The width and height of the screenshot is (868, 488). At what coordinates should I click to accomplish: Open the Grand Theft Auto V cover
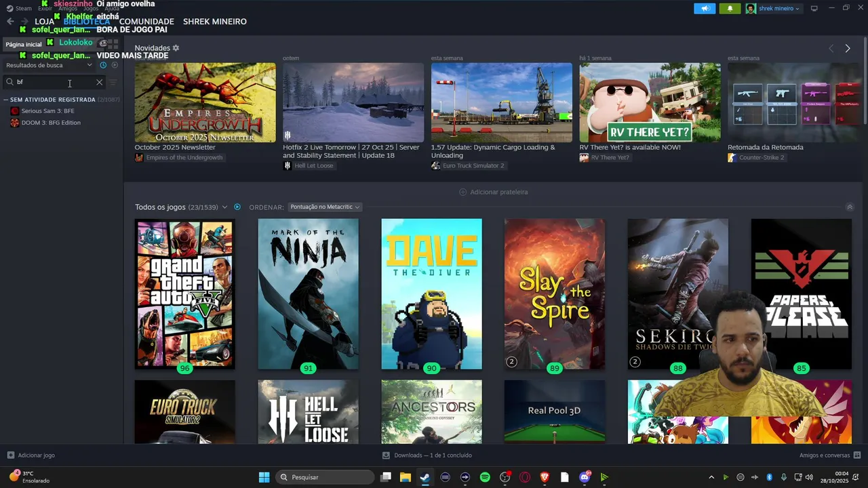(x=184, y=293)
